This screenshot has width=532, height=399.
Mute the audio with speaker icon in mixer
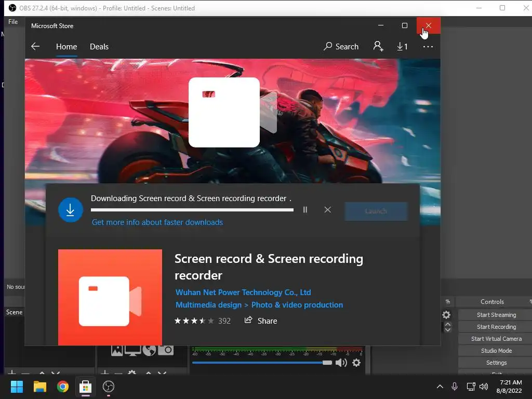pos(341,363)
